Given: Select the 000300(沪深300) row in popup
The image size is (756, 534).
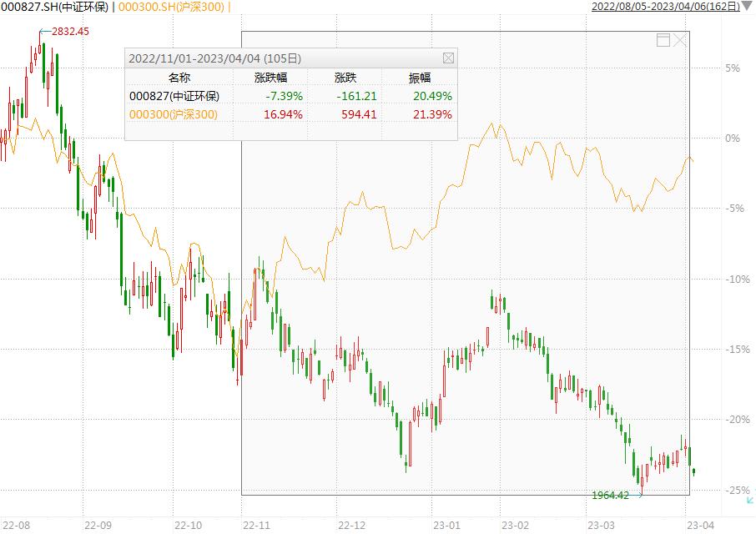Looking at the screenshot, I should point(173,114).
